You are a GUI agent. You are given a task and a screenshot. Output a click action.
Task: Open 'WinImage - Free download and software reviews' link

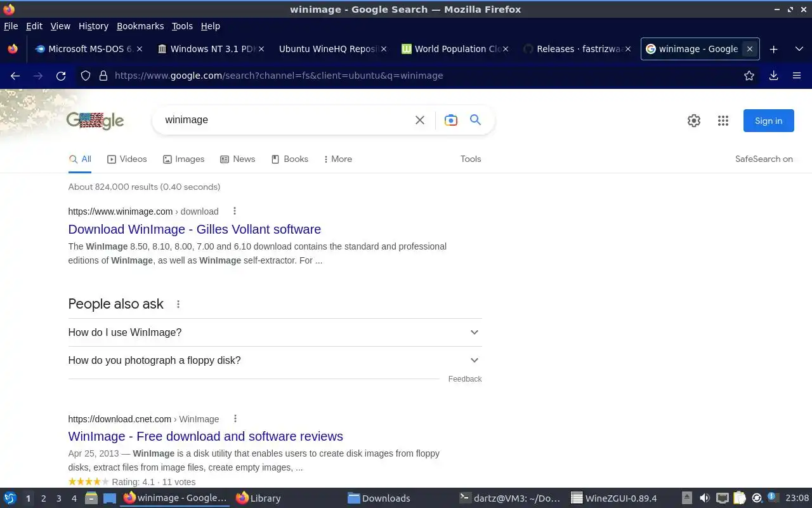(x=206, y=436)
